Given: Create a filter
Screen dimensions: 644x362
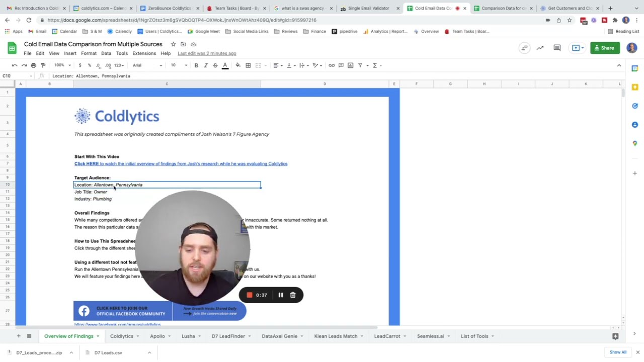Looking at the screenshot, I should pos(360,65).
